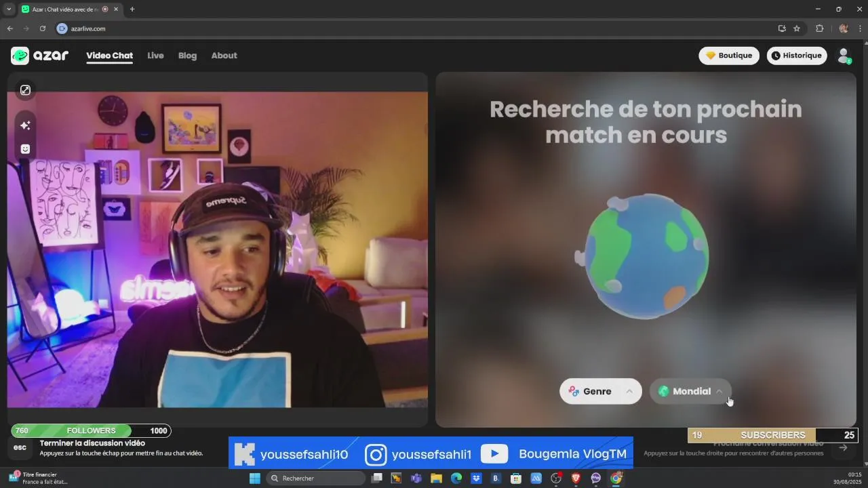Open the Mondial region dropdown
The height and width of the screenshot is (488, 868).
pyautogui.click(x=690, y=391)
